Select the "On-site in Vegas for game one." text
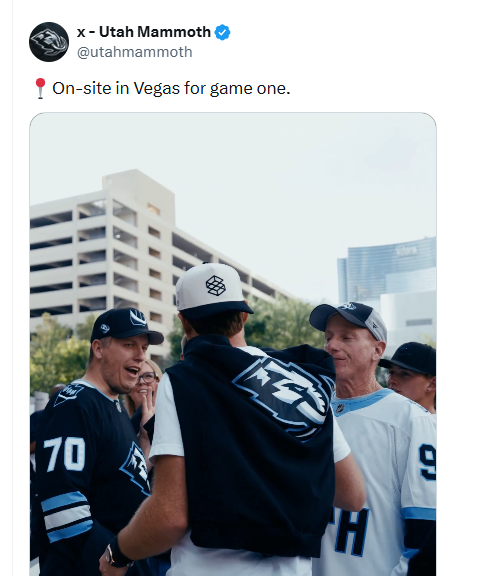The image size is (481, 576). [171, 88]
